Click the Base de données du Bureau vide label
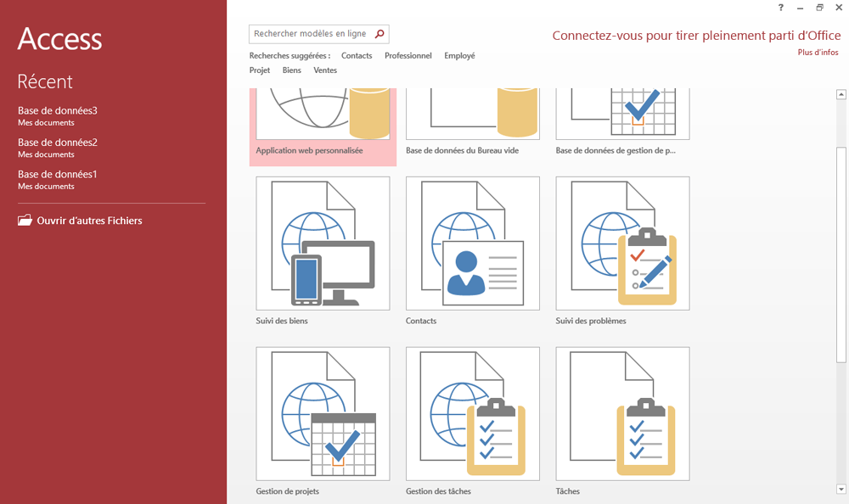Viewport: 849px width, 504px height. click(x=463, y=150)
